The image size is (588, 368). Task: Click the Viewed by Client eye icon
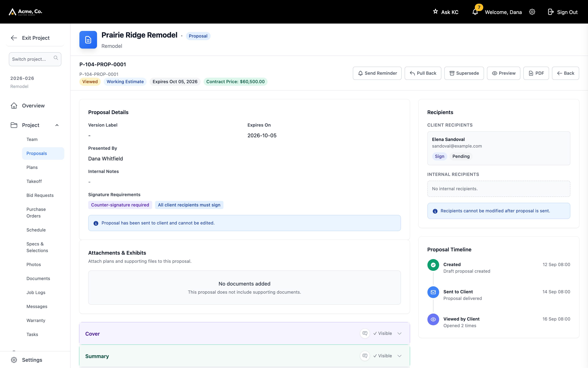433,320
